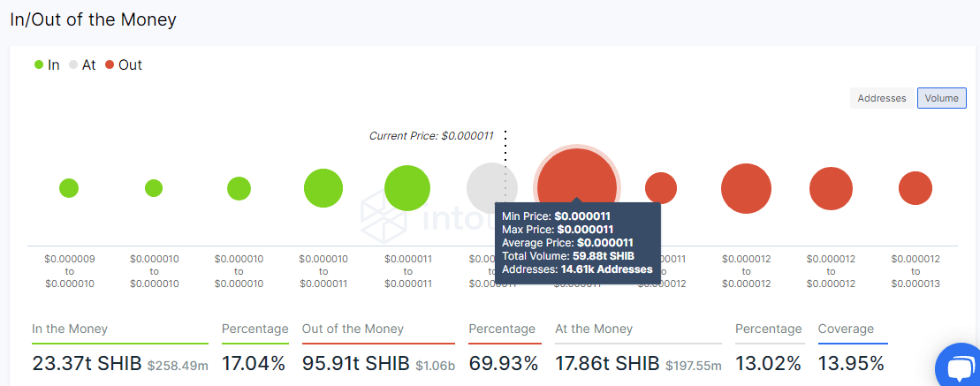Switch to the Volume view

(941, 98)
